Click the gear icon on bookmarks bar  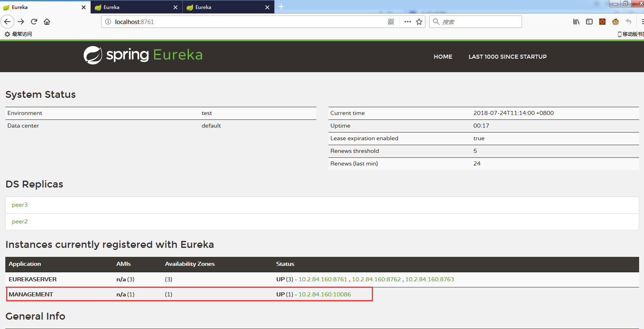click(x=7, y=34)
